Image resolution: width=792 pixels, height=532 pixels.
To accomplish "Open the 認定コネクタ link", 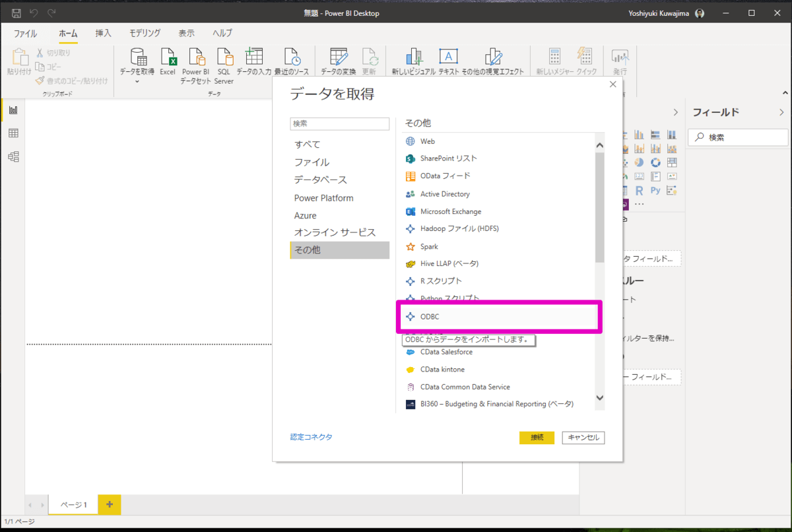I will point(312,437).
